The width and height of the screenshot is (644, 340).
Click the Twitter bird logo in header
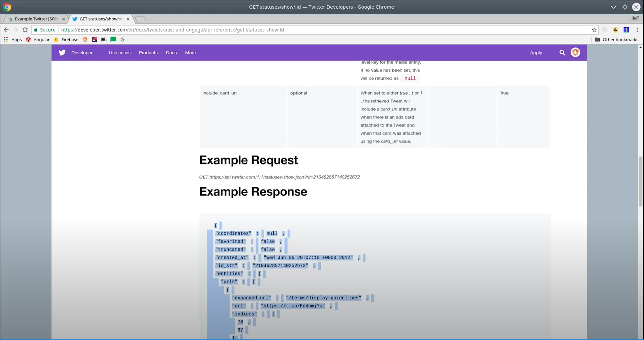[x=62, y=52]
